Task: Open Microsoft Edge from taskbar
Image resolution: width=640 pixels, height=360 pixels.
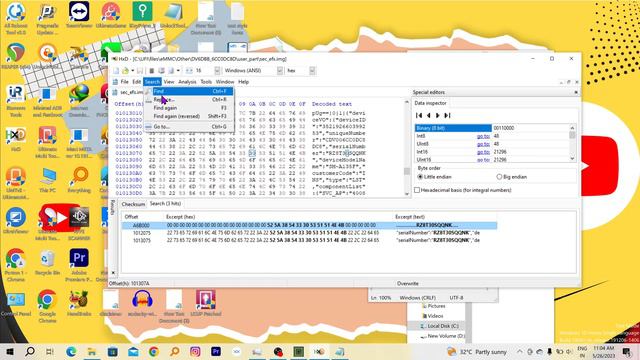Action: click(71, 351)
